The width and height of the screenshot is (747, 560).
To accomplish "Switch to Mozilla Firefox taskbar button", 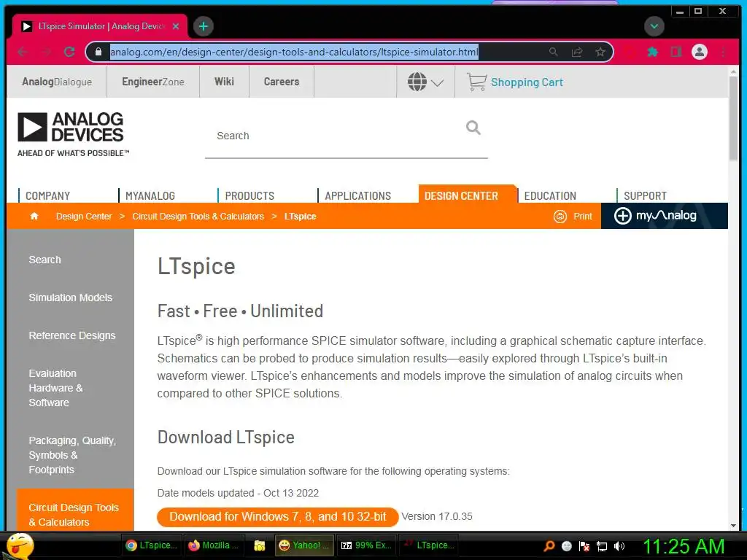I will coord(214,545).
